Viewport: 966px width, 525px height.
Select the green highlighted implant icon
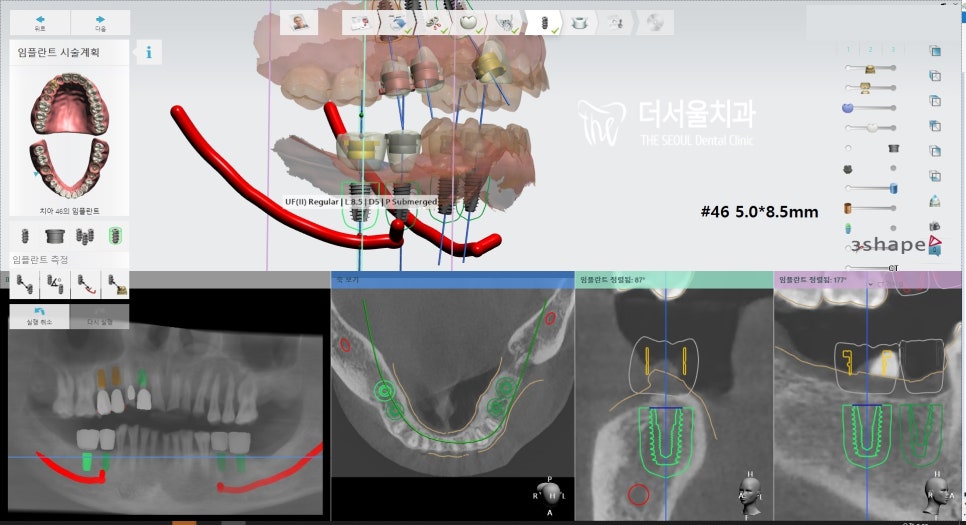coord(116,237)
